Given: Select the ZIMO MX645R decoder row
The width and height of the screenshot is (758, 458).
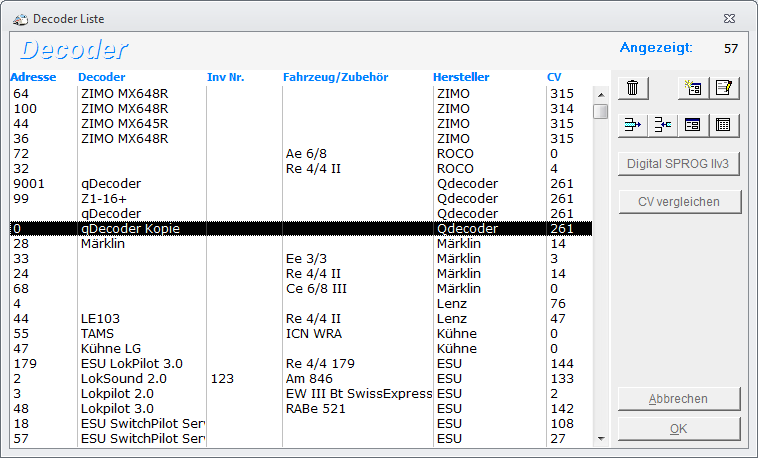Looking at the screenshot, I should click(301, 124).
